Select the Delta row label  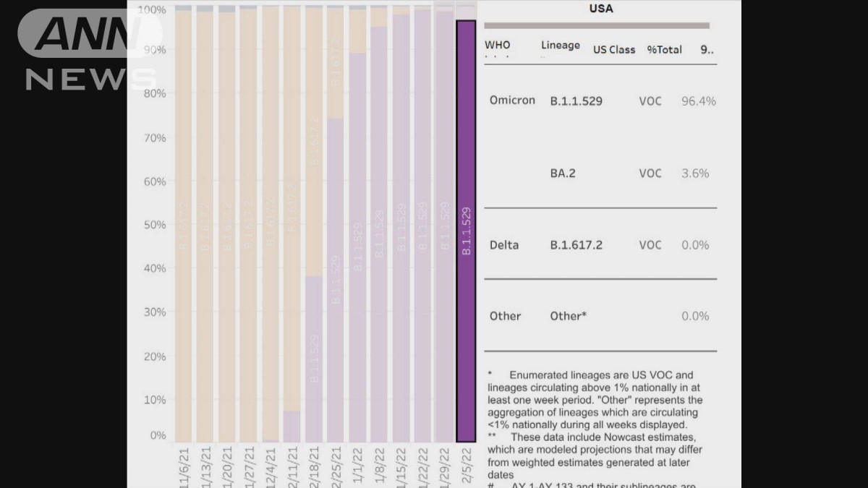tap(504, 245)
